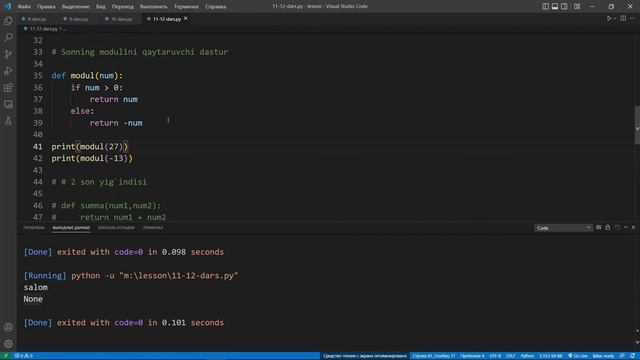Click the editor vertical scrollbar thumb
640x360 pixels.
pos(637,125)
